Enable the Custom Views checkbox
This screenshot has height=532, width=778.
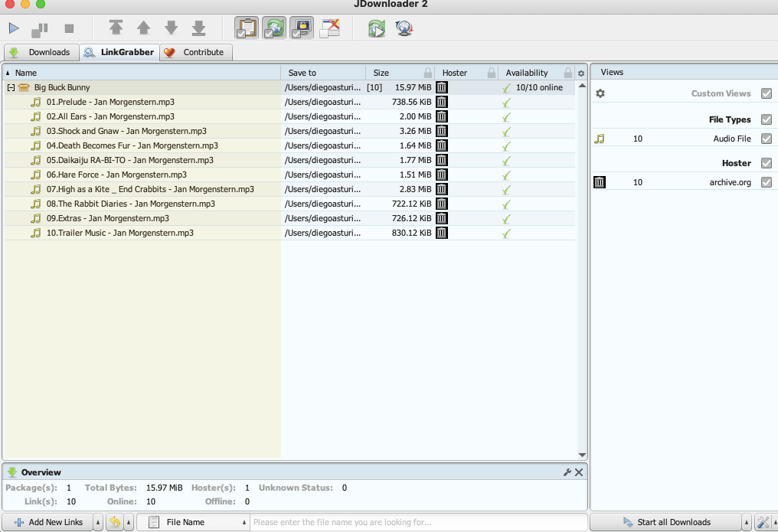pos(767,93)
